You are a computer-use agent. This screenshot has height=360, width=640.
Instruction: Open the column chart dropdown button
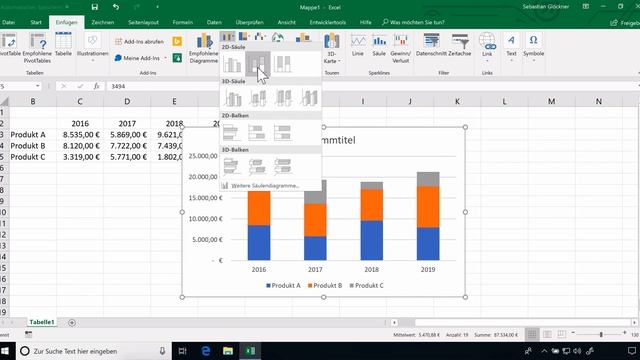(227, 37)
